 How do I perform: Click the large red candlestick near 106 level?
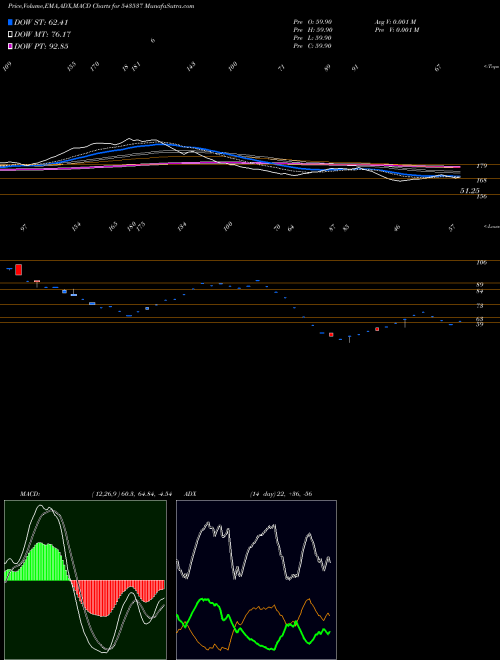pyautogui.click(x=19, y=269)
